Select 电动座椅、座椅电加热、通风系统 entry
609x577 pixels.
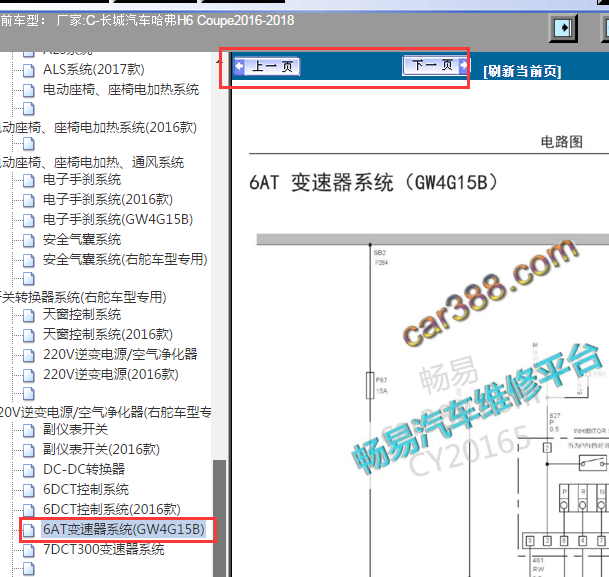tap(92, 162)
